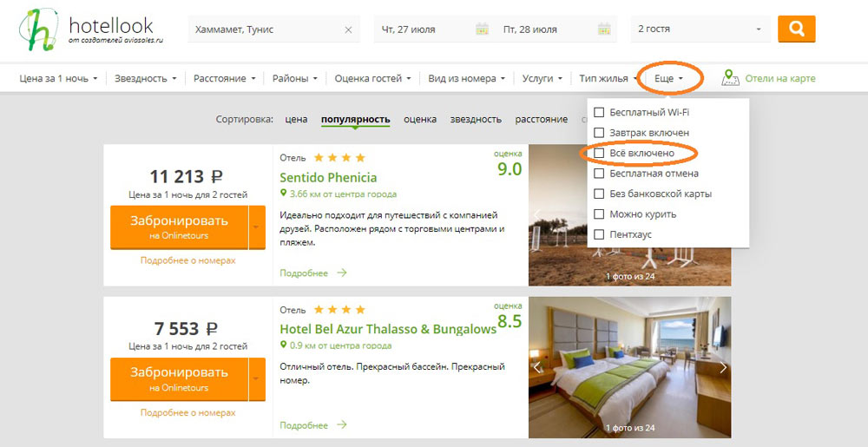Click the location pin by 0.9 км

click(284, 345)
